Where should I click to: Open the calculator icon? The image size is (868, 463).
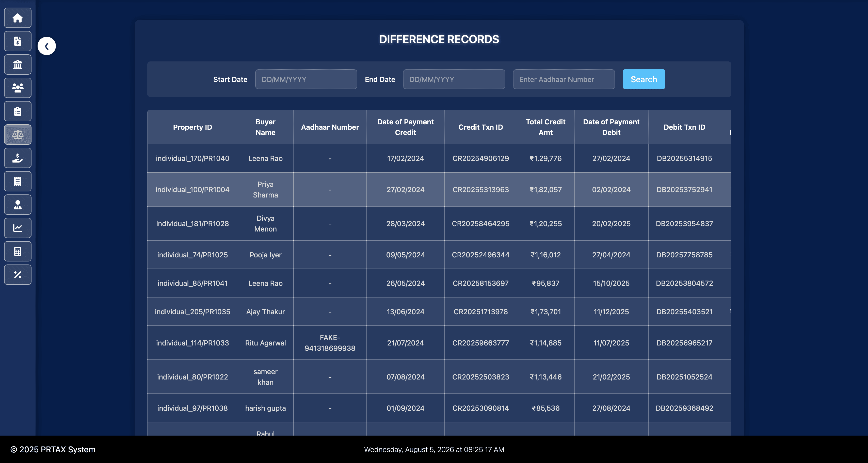pyautogui.click(x=18, y=251)
